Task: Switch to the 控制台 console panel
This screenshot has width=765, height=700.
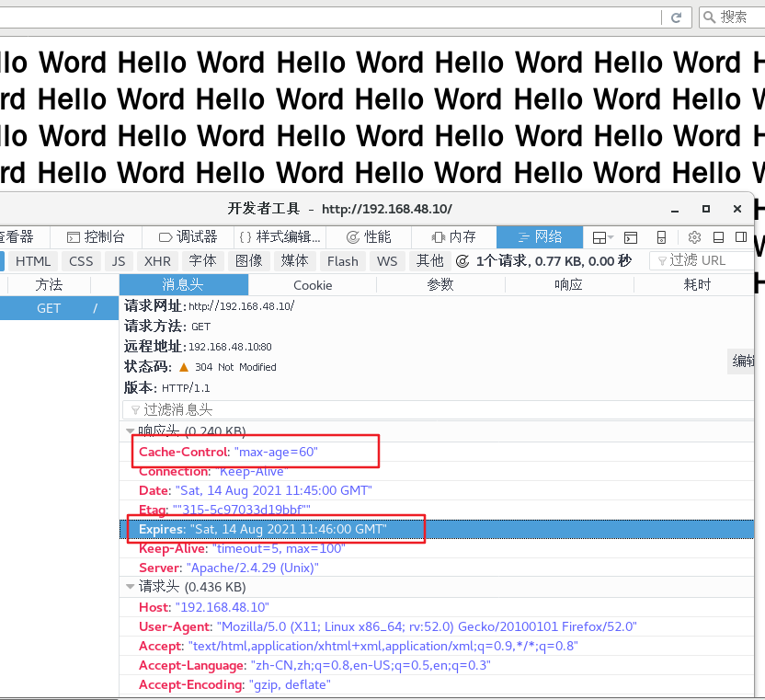Action: (x=96, y=237)
